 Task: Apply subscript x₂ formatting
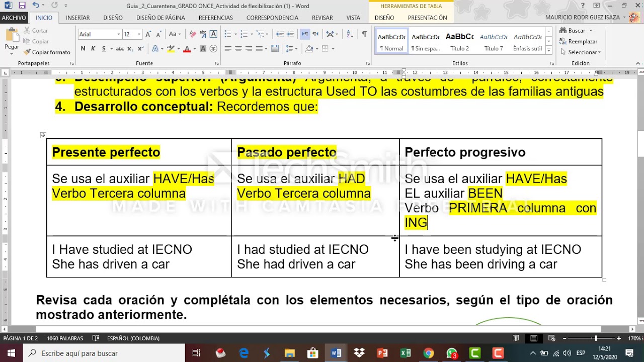(x=130, y=49)
